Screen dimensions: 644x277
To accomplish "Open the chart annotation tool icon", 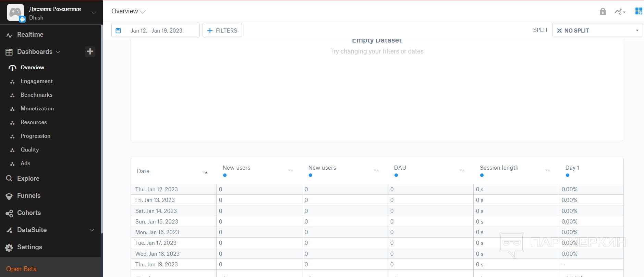I will 620,12.
